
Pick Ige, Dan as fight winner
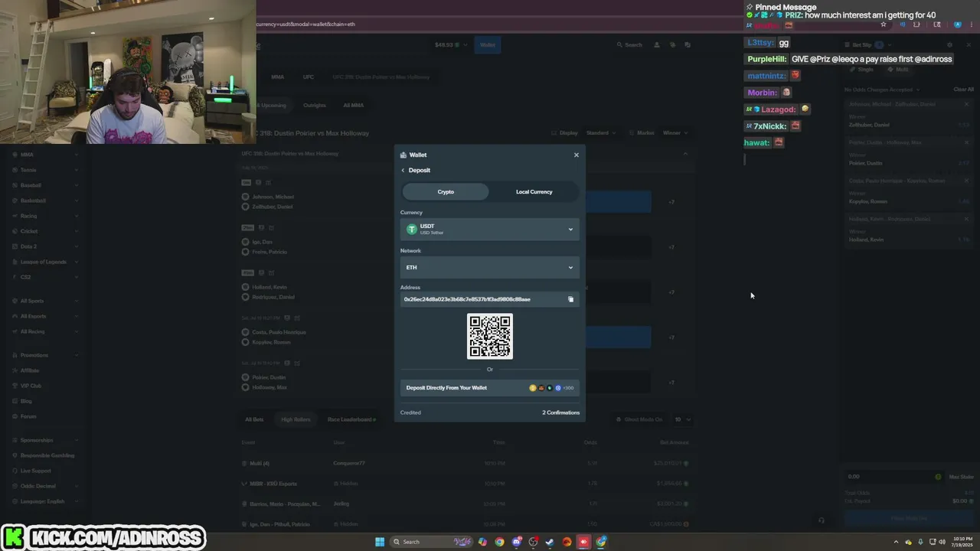pyautogui.click(x=262, y=242)
